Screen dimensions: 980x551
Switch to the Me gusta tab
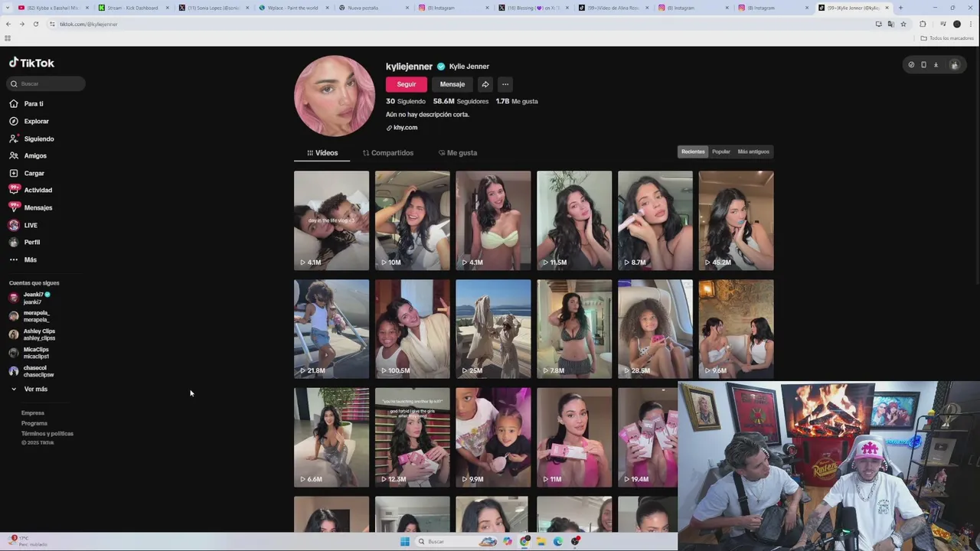click(x=458, y=153)
